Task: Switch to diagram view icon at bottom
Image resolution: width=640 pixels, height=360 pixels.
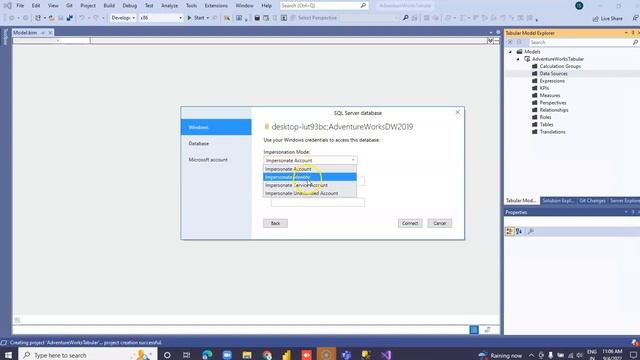Action: [x=487, y=330]
